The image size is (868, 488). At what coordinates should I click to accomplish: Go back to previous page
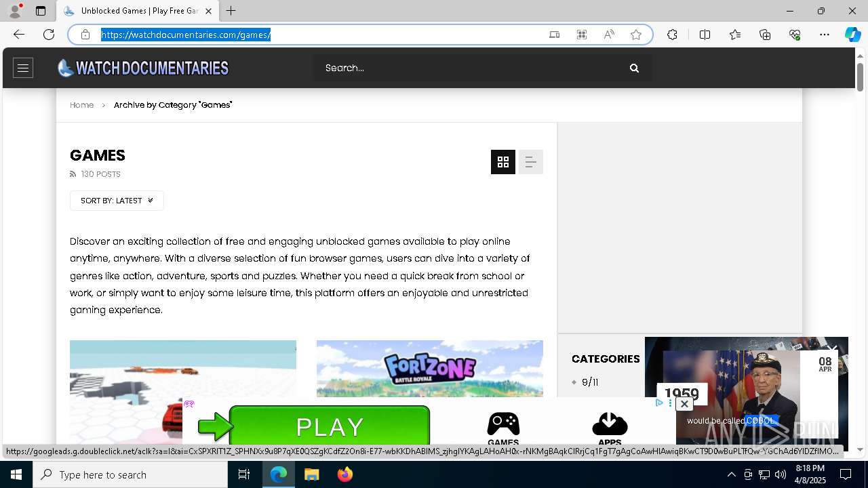(x=19, y=35)
